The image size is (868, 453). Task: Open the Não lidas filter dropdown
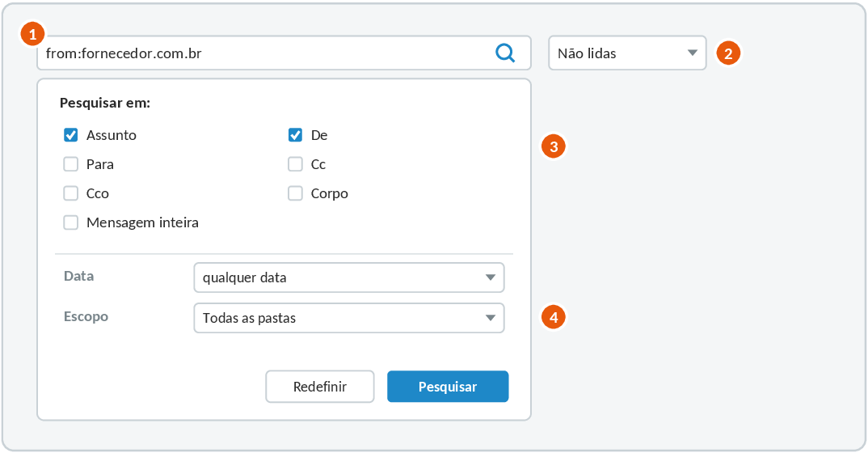(x=627, y=53)
